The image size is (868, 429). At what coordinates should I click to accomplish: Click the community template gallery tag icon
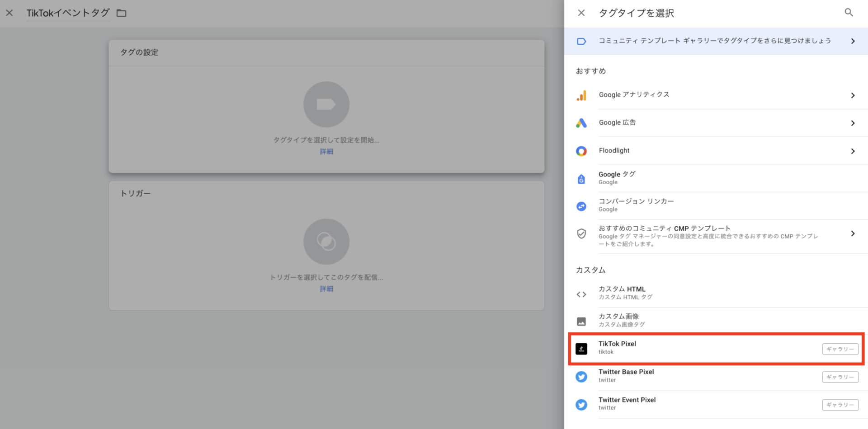point(581,41)
